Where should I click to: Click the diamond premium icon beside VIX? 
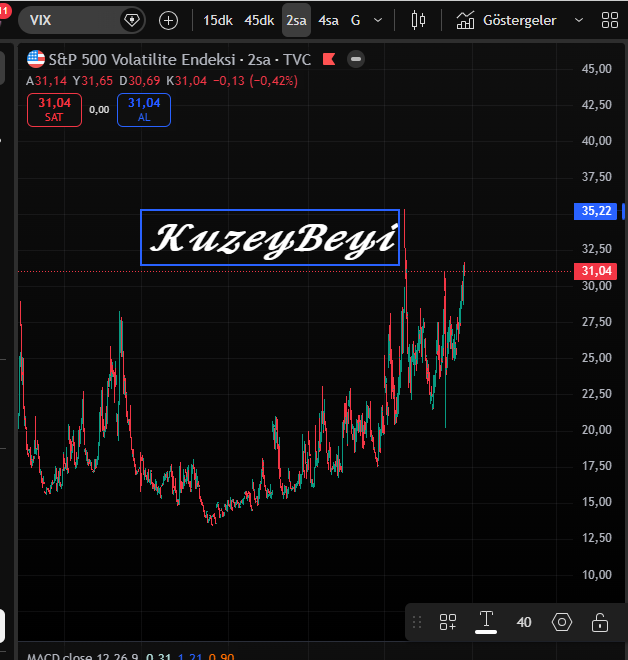pos(132,20)
